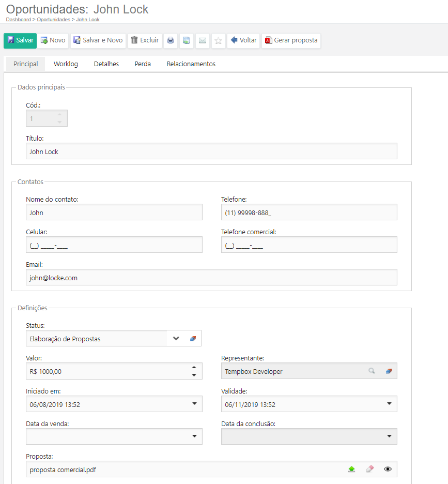This screenshot has width=448, height=484.
Task: Click the star favorite icon in the toolbar
Action: click(218, 40)
